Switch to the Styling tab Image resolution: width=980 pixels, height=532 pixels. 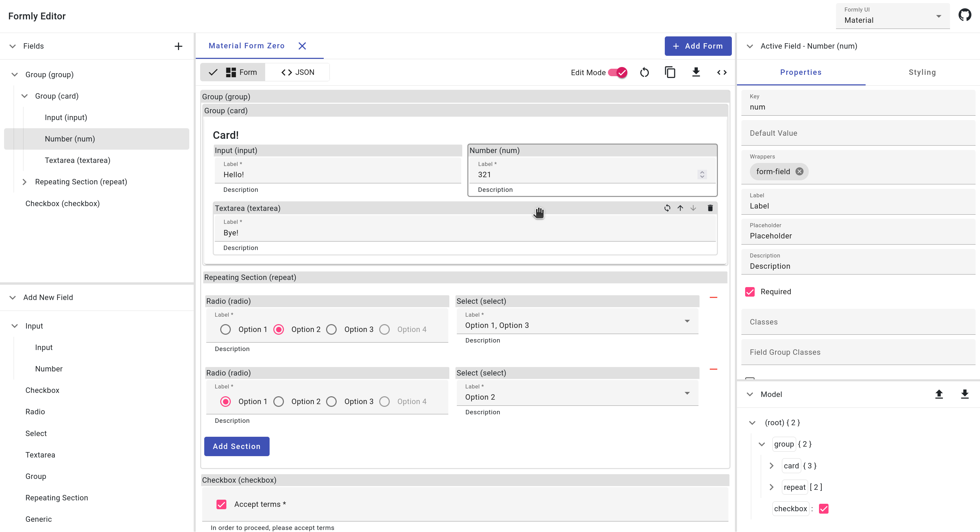tap(922, 72)
